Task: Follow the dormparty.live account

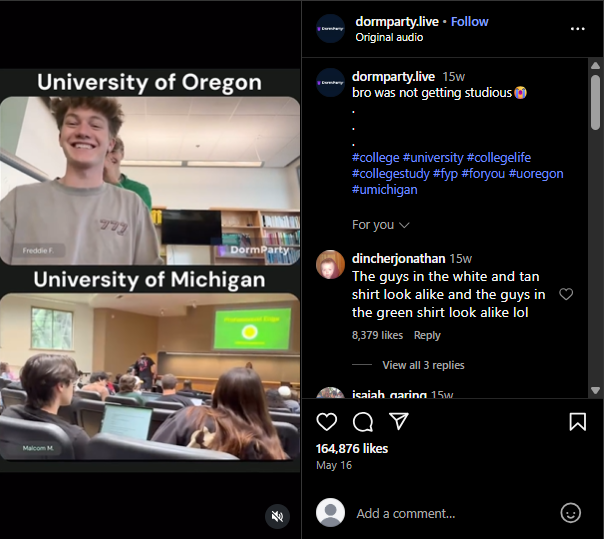Action: [470, 22]
